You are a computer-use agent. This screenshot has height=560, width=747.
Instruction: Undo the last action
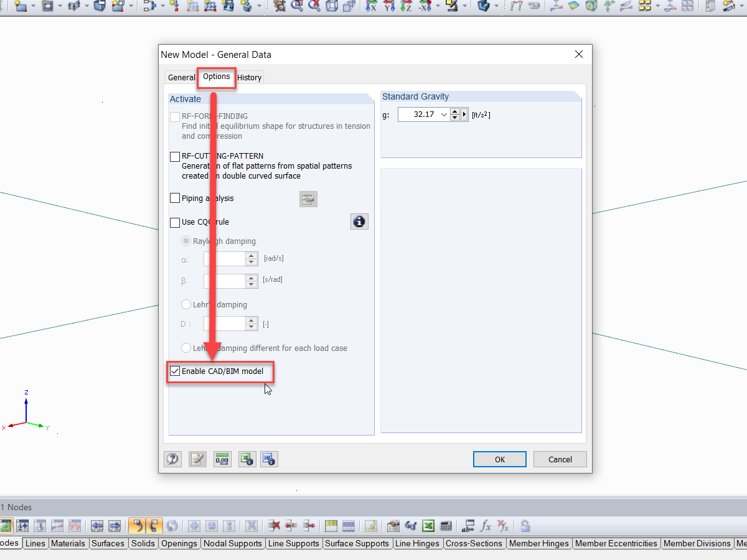(x=136, y=526)
